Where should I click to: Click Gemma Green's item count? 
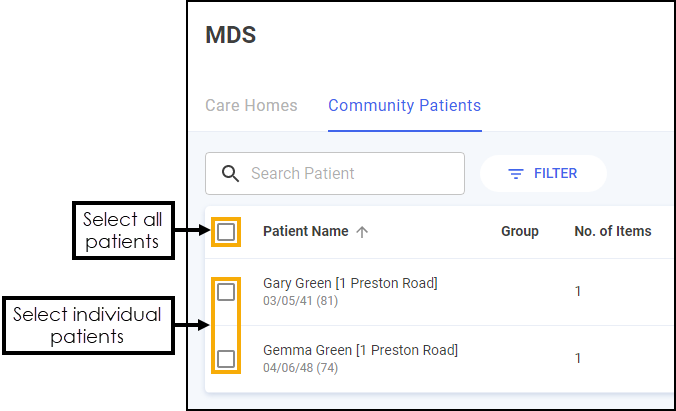(577, 359)
